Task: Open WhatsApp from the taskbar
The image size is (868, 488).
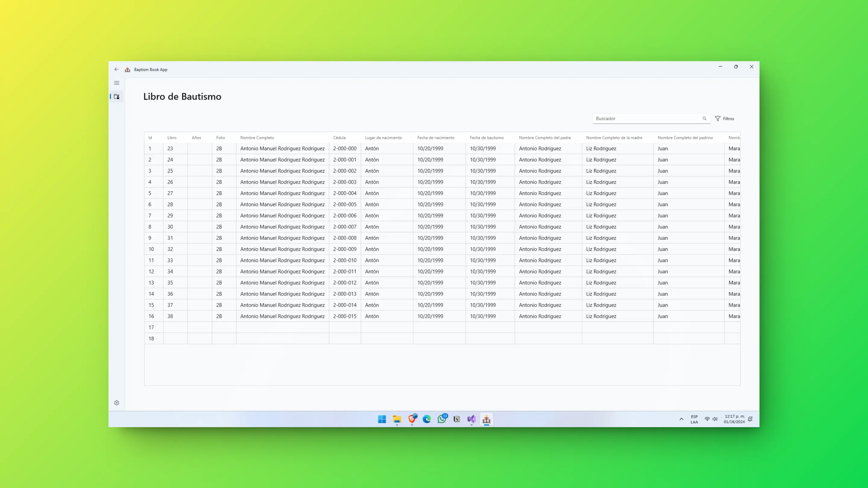Action: pyautogui.click(x=442, y=419)
